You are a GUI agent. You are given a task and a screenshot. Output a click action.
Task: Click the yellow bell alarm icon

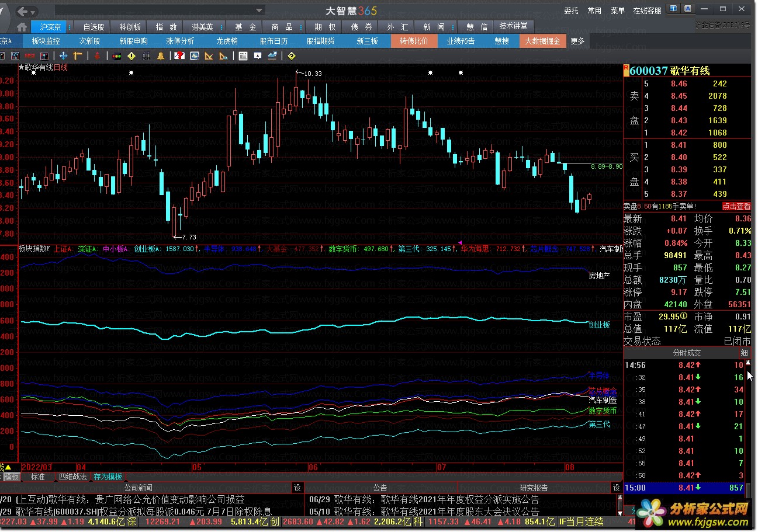click(161, 56)
